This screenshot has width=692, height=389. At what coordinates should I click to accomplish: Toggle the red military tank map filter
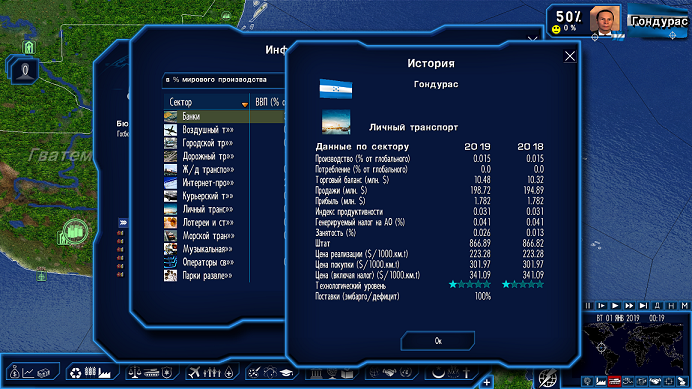coord(614,381)
